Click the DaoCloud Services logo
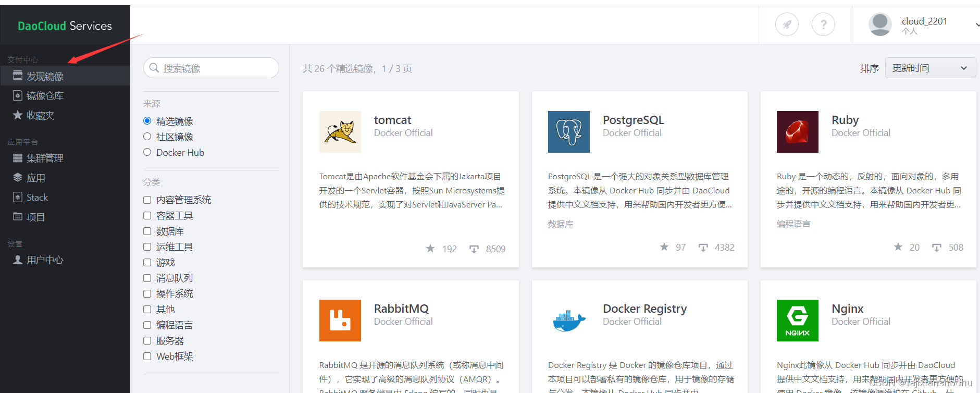The width and height of the screenshot is (980, 393). pyautogui.click(x=65, y=26)
